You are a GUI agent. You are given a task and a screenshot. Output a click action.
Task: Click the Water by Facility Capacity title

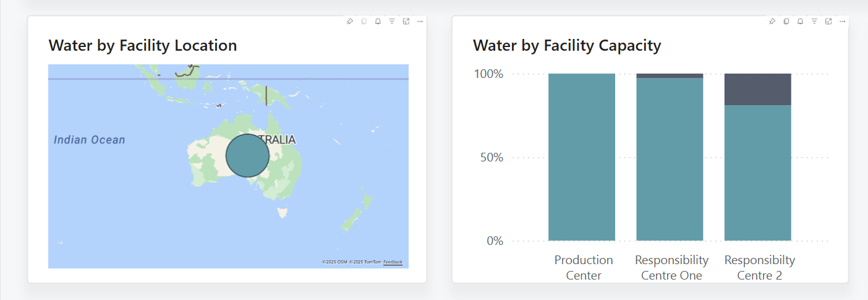click(x=567, y=45)
